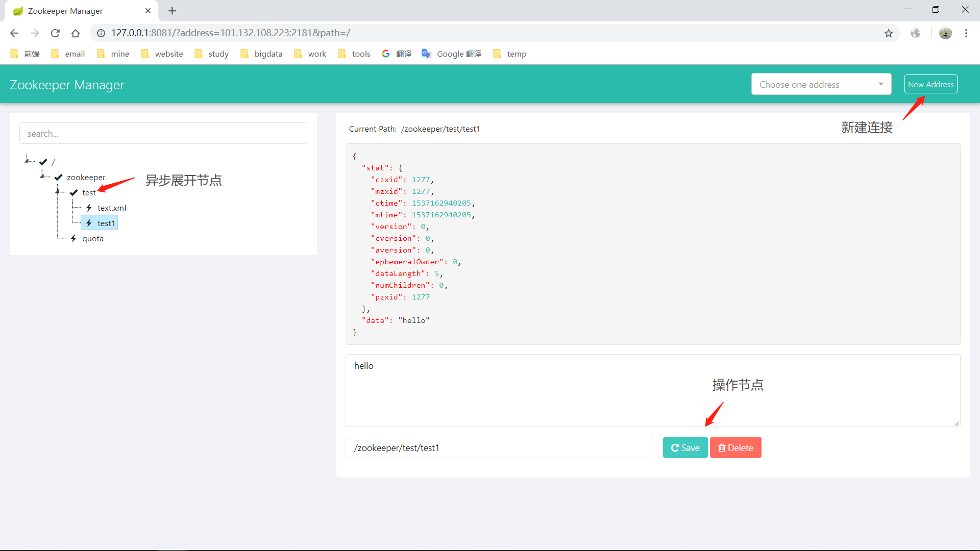Focus the node search field

(163, 133)
